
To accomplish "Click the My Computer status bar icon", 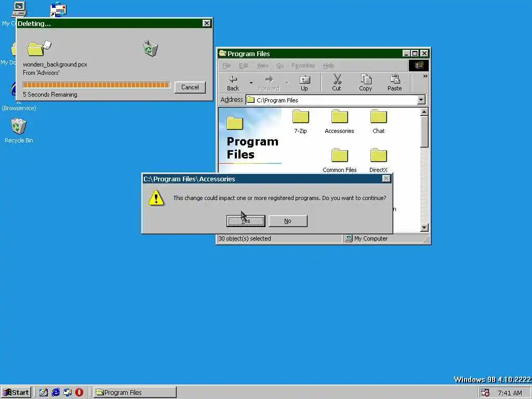I will coord(349,238).
